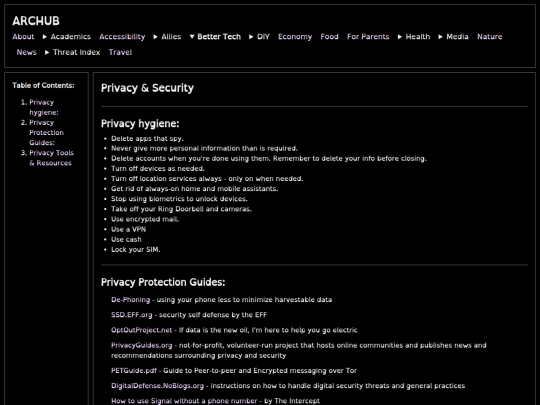This screenshot has width=540, height=405.
Task: Click the 'Use encrypted mail.' item
Action: tap(145, 219)
